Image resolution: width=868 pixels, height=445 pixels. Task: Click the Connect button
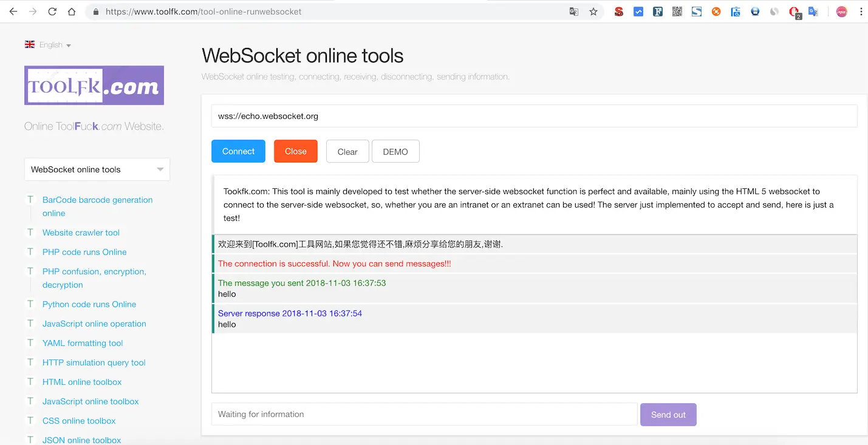(238, 151)
